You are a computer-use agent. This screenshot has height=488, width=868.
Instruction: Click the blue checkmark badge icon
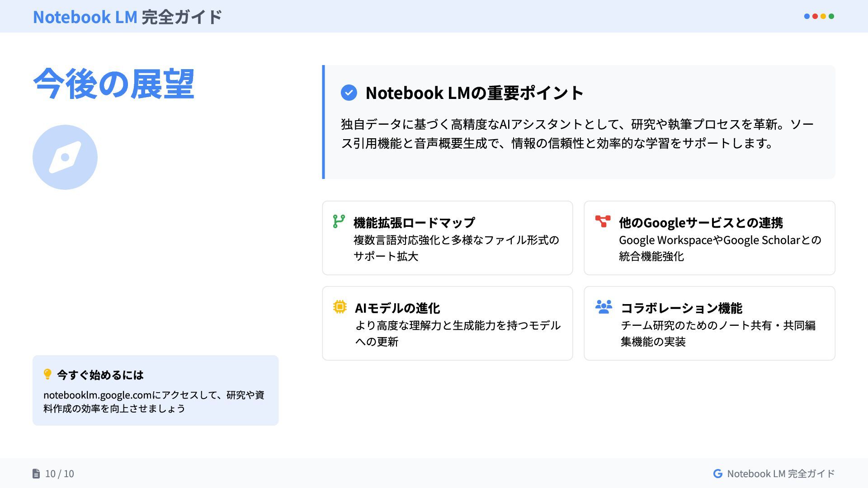click(349, 93)
